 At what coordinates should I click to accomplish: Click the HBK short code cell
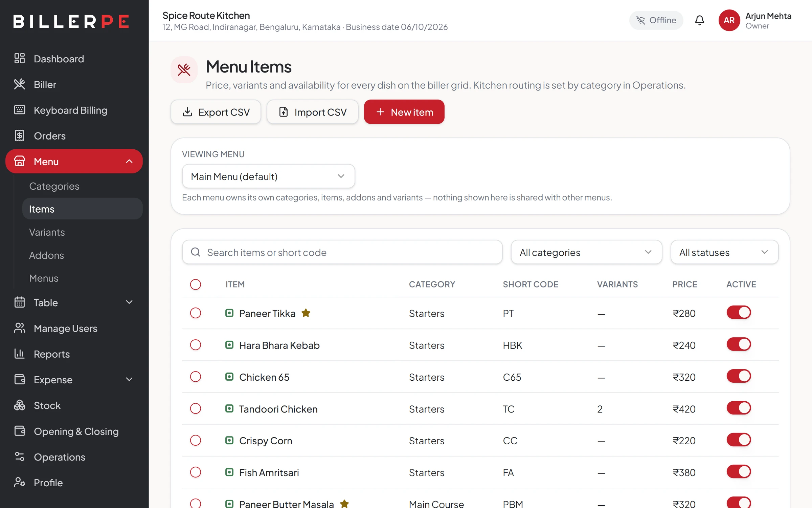pos(512,345)
